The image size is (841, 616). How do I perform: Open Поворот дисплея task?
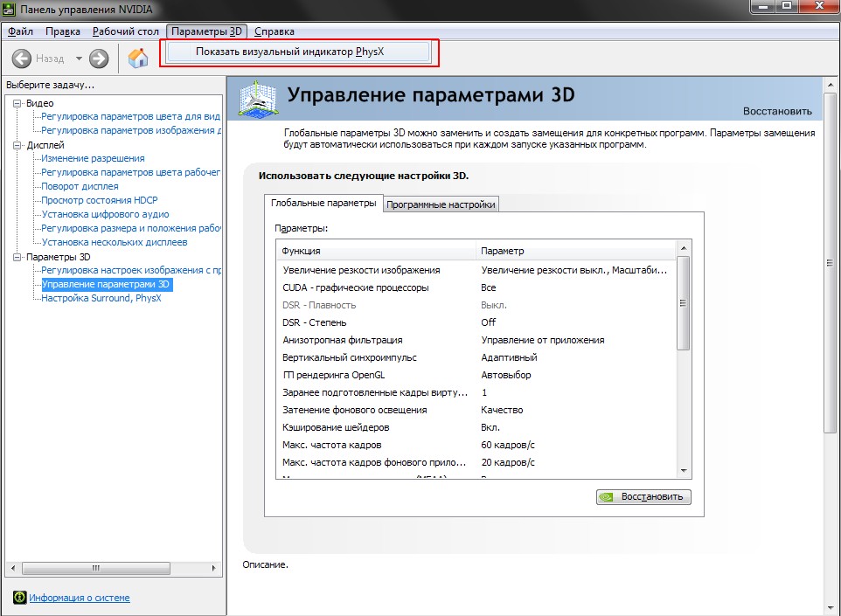pos(80,186)
